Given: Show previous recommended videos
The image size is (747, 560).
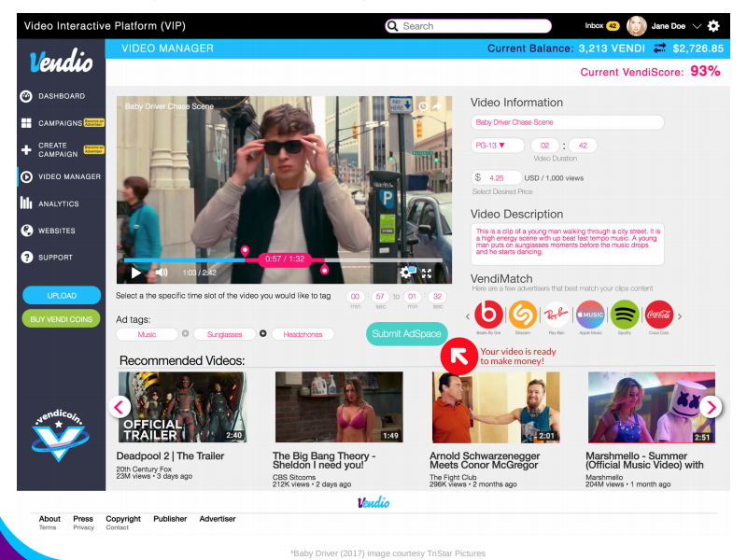Looking at the screenshot, I should coord(120,407).
